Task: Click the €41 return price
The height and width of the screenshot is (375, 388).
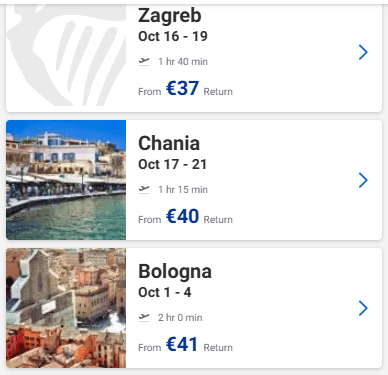Action: [x=182, y=344]
